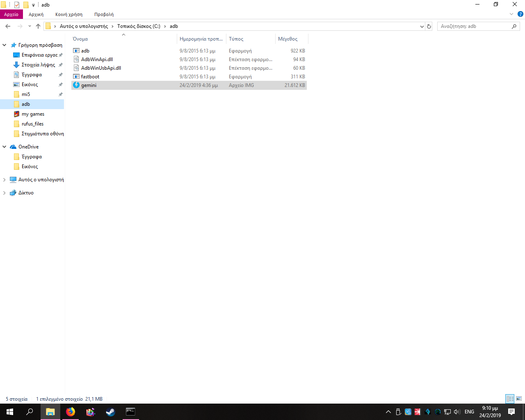Switch to details view layout
The width and height of the screenshot is (525, 420).
(510, 399)
